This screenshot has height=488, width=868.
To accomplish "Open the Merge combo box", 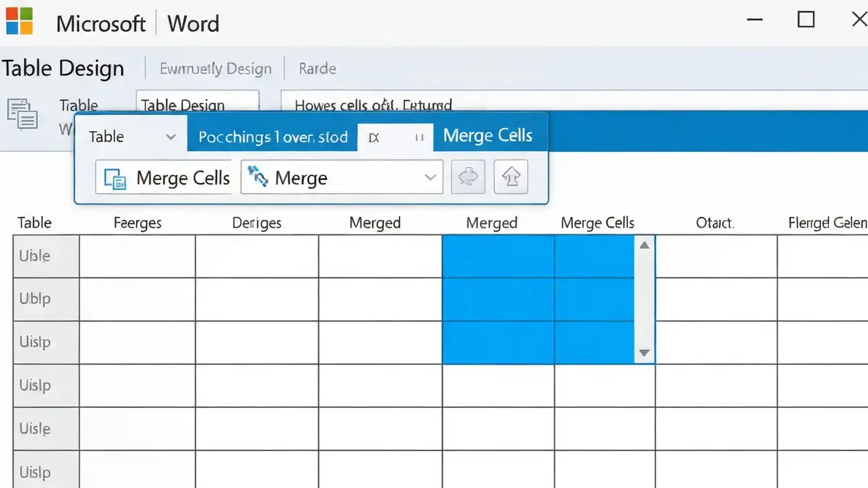I will click(341, 178).
